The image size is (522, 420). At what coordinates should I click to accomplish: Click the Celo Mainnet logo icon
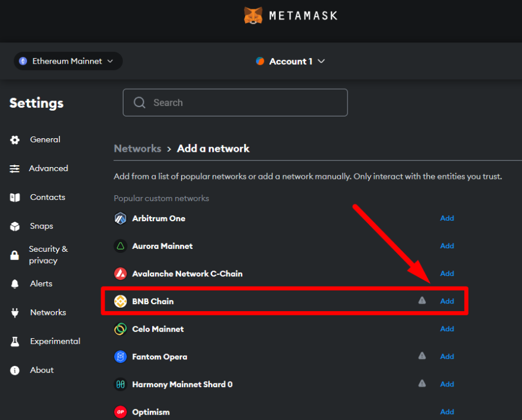tap(121, 329)
